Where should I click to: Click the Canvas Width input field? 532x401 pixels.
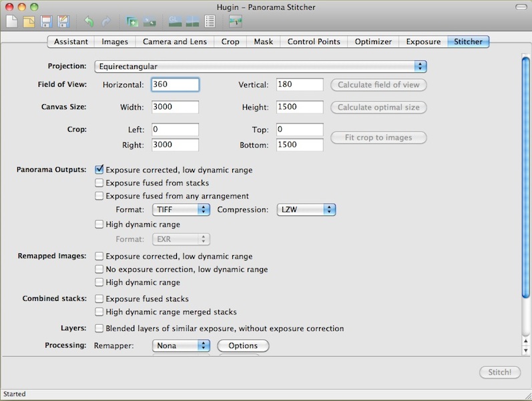click(x=175, y=108)
